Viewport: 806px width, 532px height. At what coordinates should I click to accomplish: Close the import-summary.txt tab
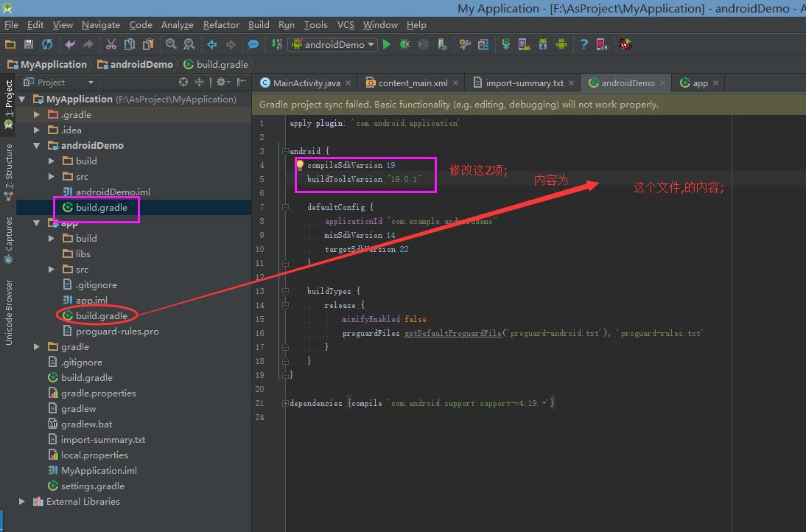pyautogui.click(x=571, y=83)
